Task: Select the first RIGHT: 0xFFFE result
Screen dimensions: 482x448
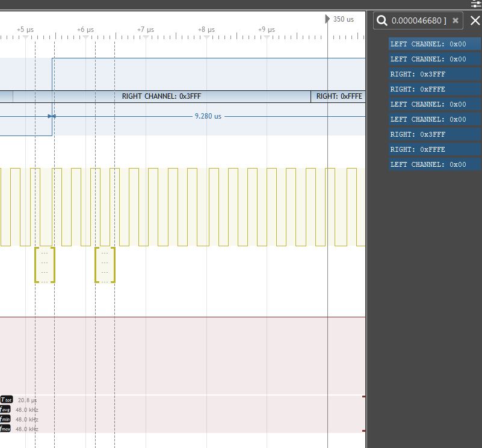Action: 434,89
